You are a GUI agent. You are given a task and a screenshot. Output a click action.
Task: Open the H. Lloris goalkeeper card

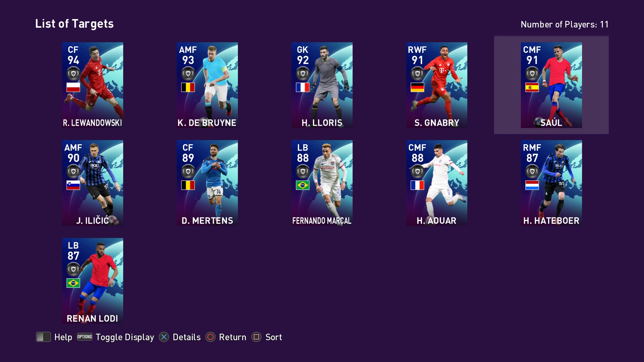pos(322,85)
